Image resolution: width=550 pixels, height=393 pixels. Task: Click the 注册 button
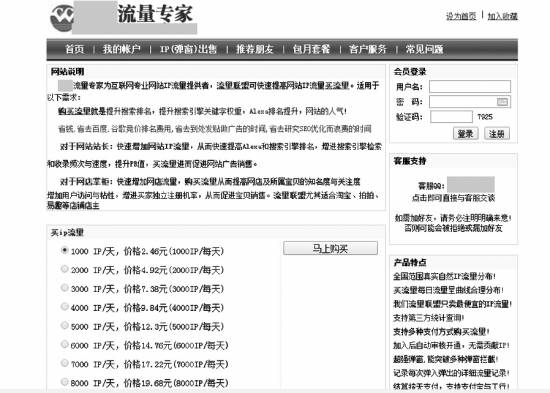pyautogui.click(x=497, y=133)
